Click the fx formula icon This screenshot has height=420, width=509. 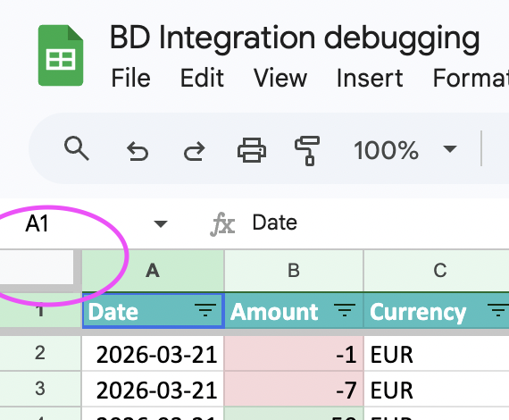tap(222, 223)
